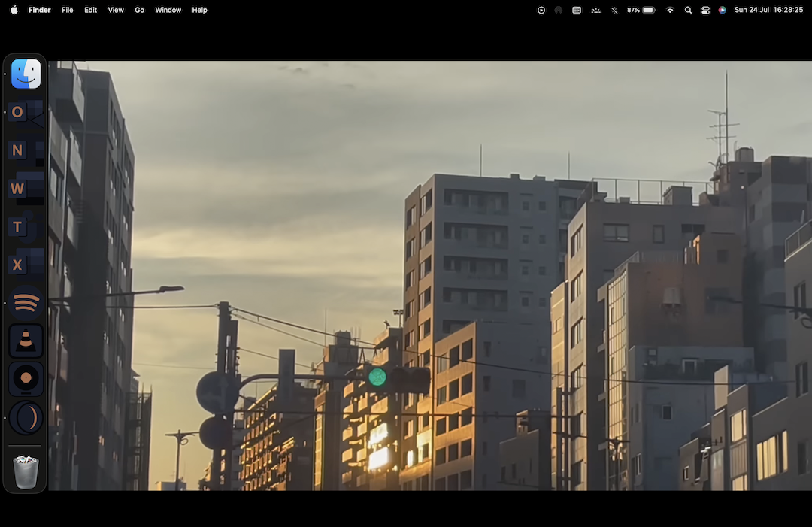
Task: Click the Window menu item
Action: 168,10
